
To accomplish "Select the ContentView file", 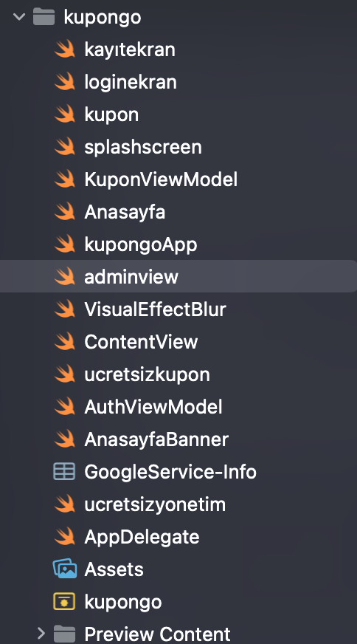I will click(141, 342).
